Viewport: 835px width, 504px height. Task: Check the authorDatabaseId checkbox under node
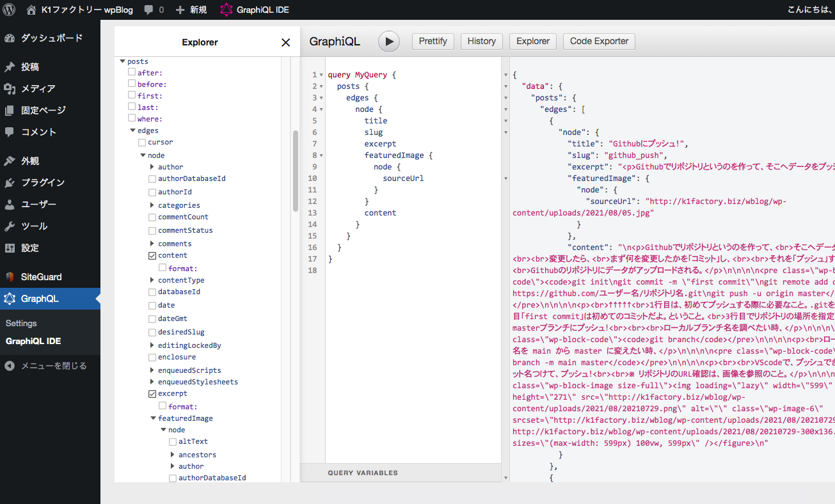pos(152,178)
